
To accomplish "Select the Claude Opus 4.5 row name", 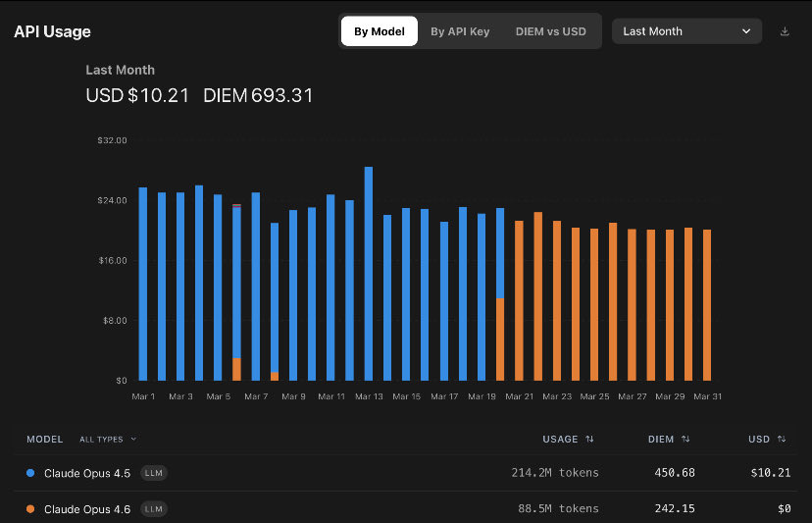I will 87,473.
